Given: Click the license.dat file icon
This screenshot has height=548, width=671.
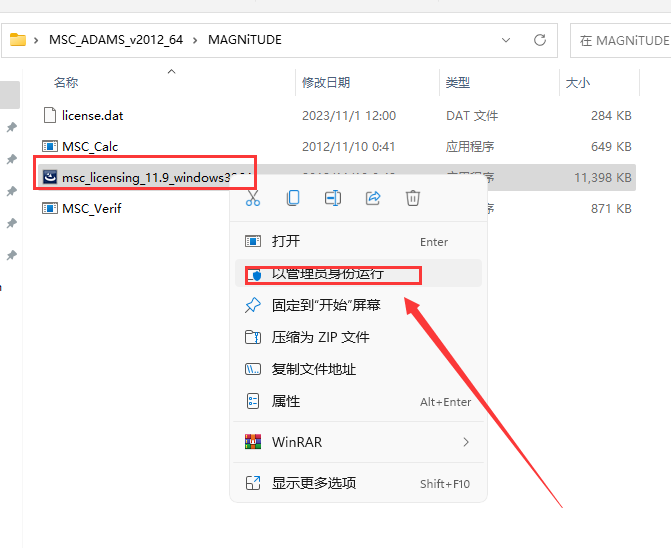Looking at the screenshot, I should tap(50, 116).
